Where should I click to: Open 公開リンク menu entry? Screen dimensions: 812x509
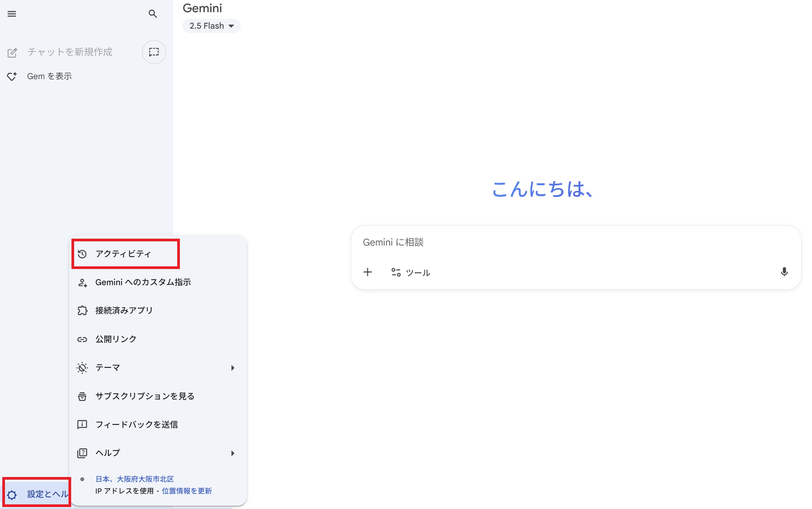[116, 339]
